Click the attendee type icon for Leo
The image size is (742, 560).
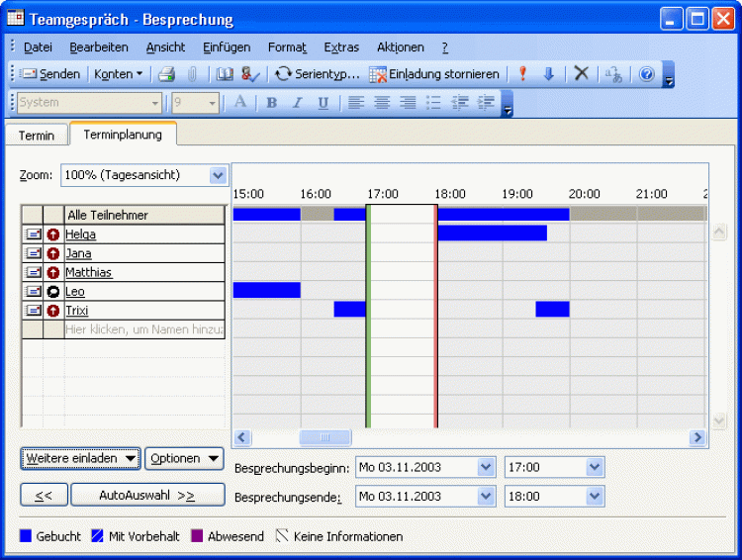[53, 292]
